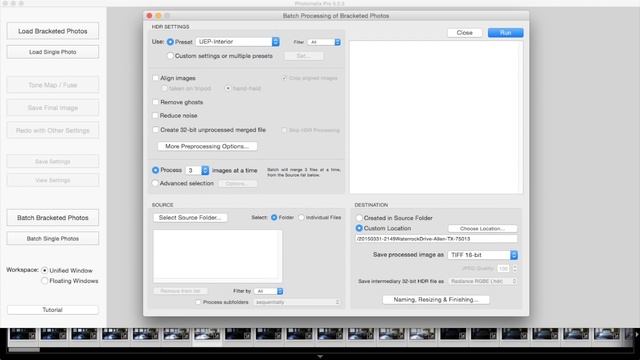Select Unified Window workspace

pyautogui.click(x=44, y=270)
